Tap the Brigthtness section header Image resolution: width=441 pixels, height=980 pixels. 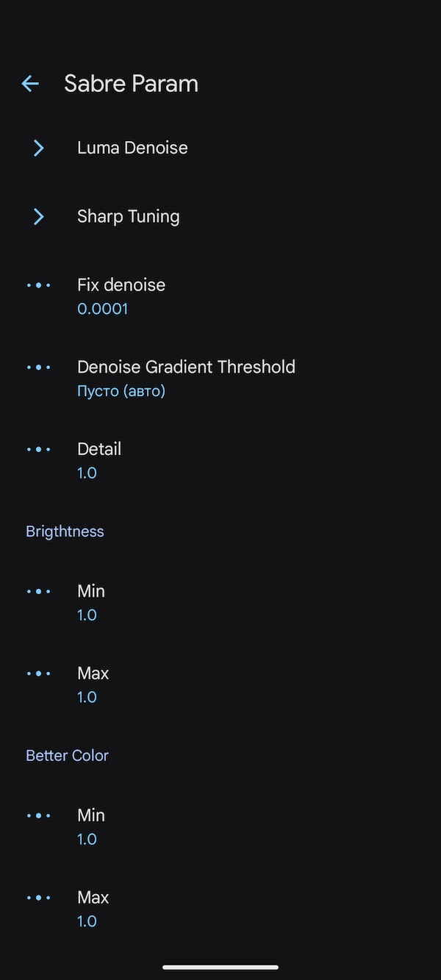(x=65, y=531)
